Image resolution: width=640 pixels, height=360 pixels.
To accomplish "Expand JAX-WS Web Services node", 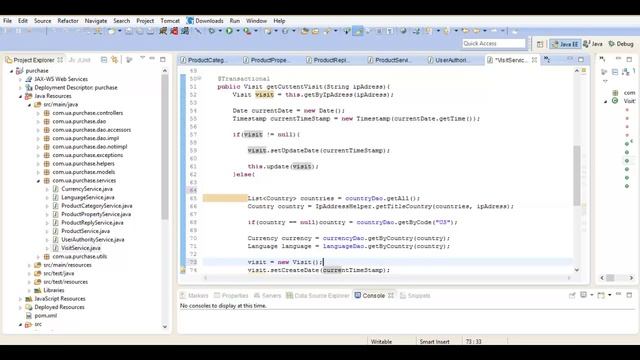I will click(20, 79).
